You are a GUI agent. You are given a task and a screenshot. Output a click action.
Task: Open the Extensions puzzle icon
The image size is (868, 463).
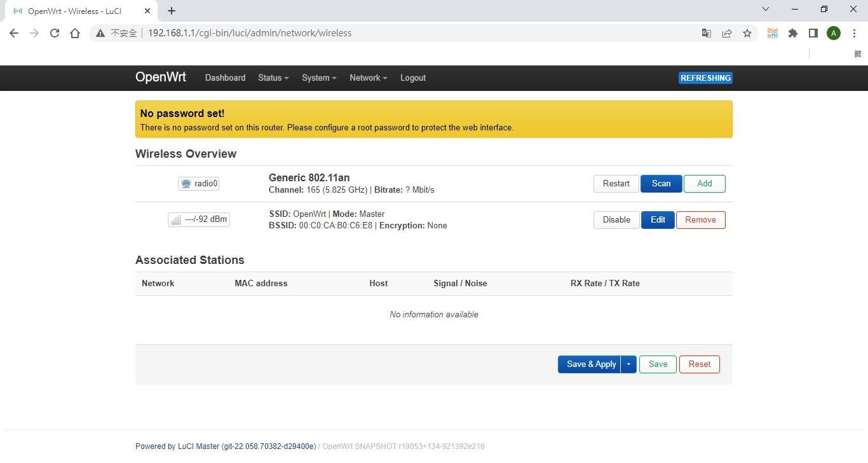pos(793,33)
